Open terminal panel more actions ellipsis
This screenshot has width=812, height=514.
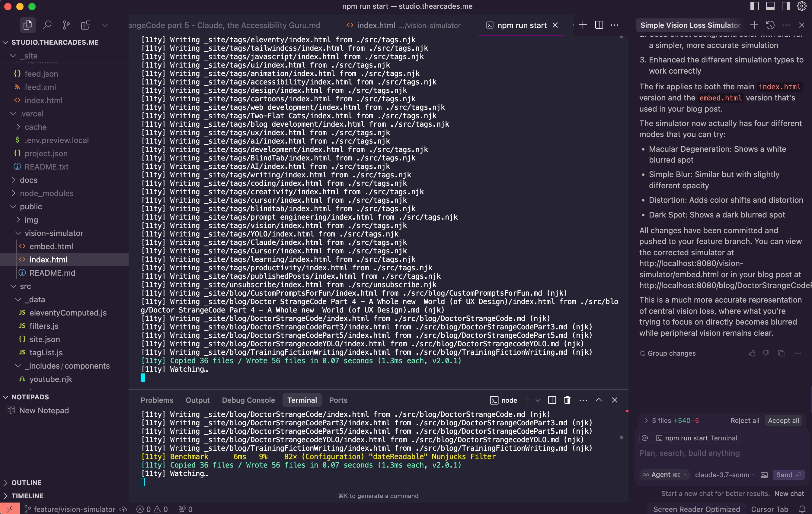click(x=583, y=400)
